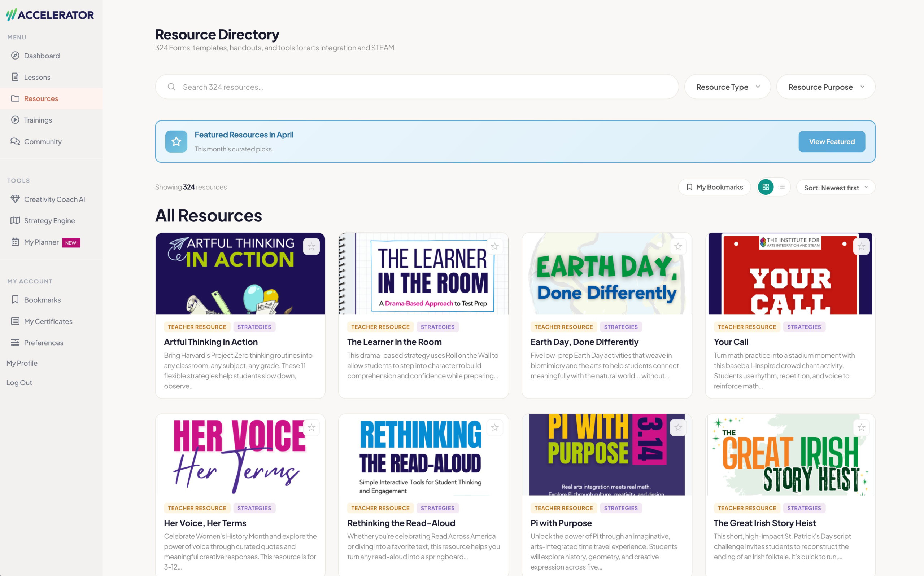Click the Creativity Coach AI diamond icon

[x=15, y=199]
